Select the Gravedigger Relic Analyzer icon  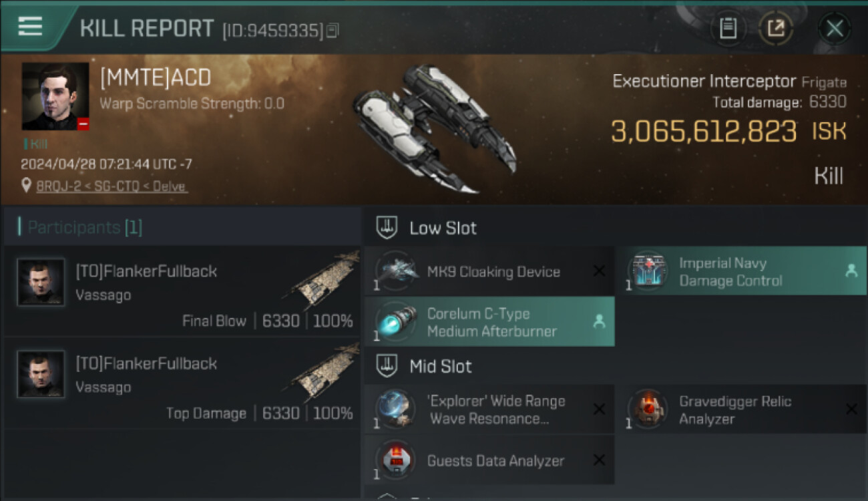click(x=648, y=409)
